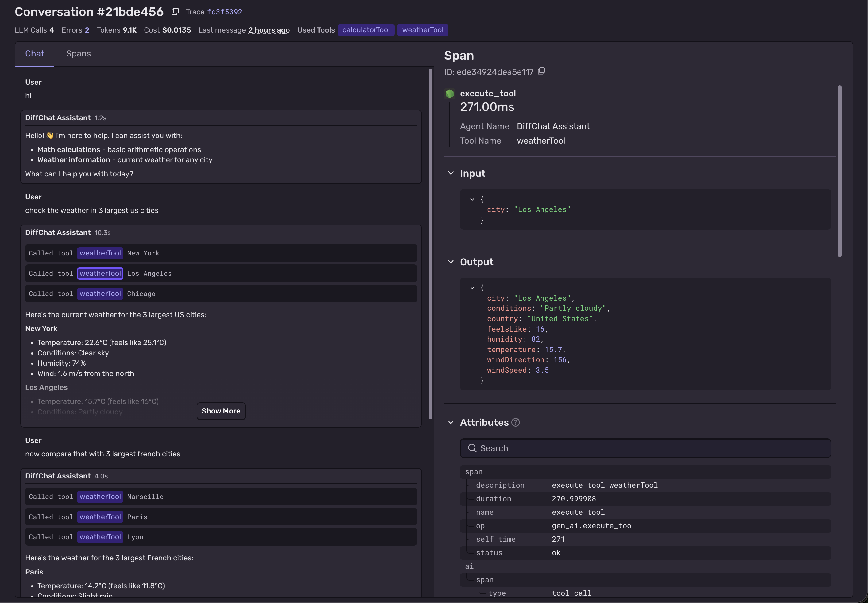
Task: Click the user message about largest french cities
Action: [103, 454]
